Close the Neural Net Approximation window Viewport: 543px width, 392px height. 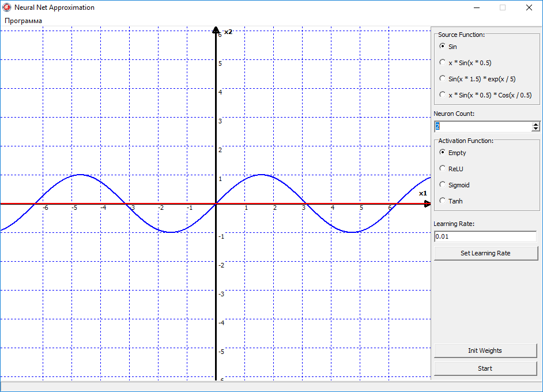pos(529,7)
